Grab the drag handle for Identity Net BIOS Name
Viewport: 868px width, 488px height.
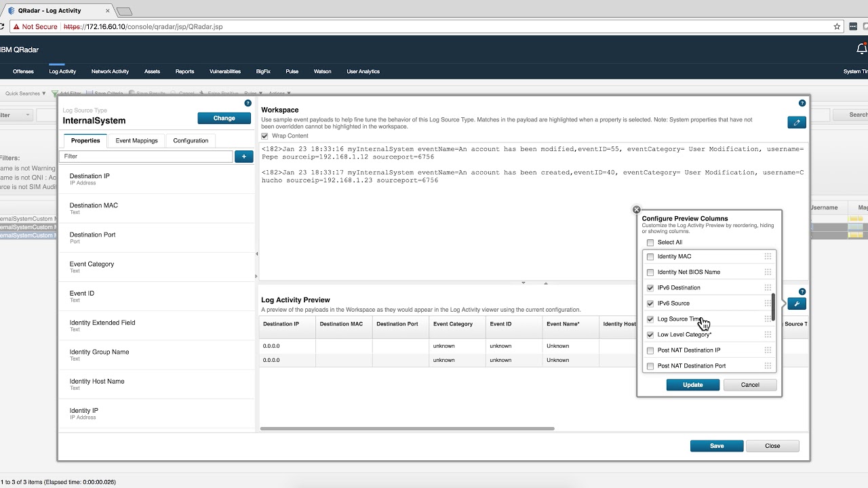click(768, 272)
